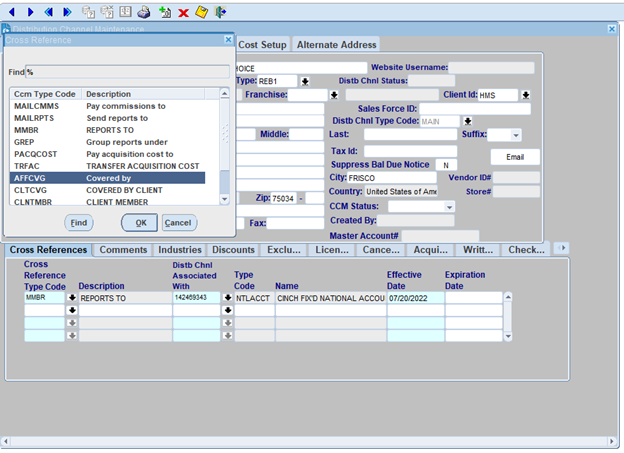
Task: Click the green plus insert record icon
Action: pos(165,12)
